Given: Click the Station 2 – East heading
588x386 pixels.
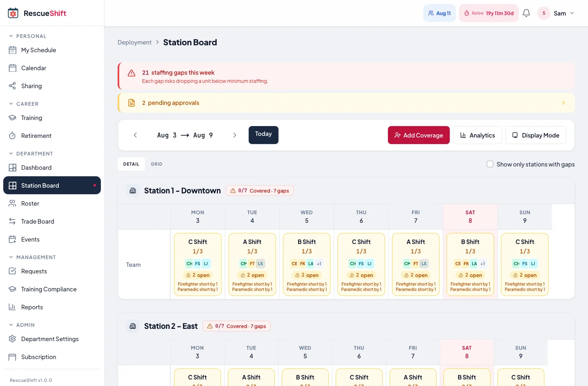Looking at the screenshot, I should coord(171,326).
